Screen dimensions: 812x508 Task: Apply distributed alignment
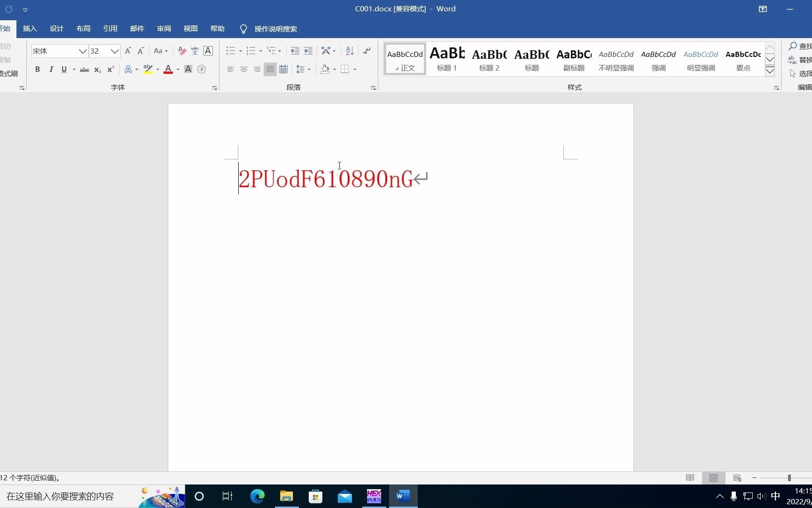click(283, 70)
